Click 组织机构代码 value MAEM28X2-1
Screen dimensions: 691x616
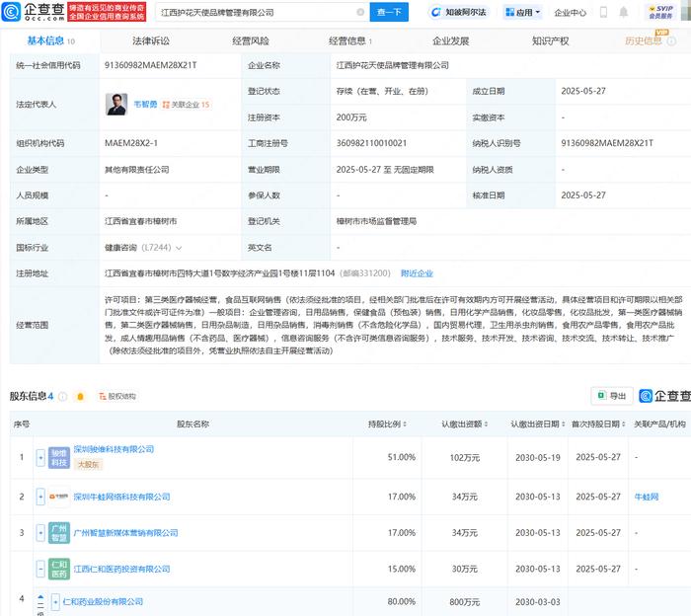tap(131, 143)
